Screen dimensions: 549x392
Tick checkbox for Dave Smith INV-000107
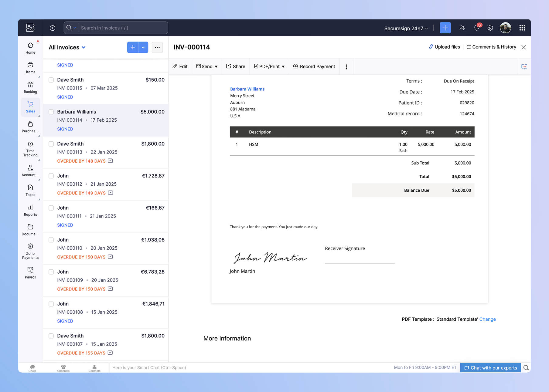tap(51, 336)
